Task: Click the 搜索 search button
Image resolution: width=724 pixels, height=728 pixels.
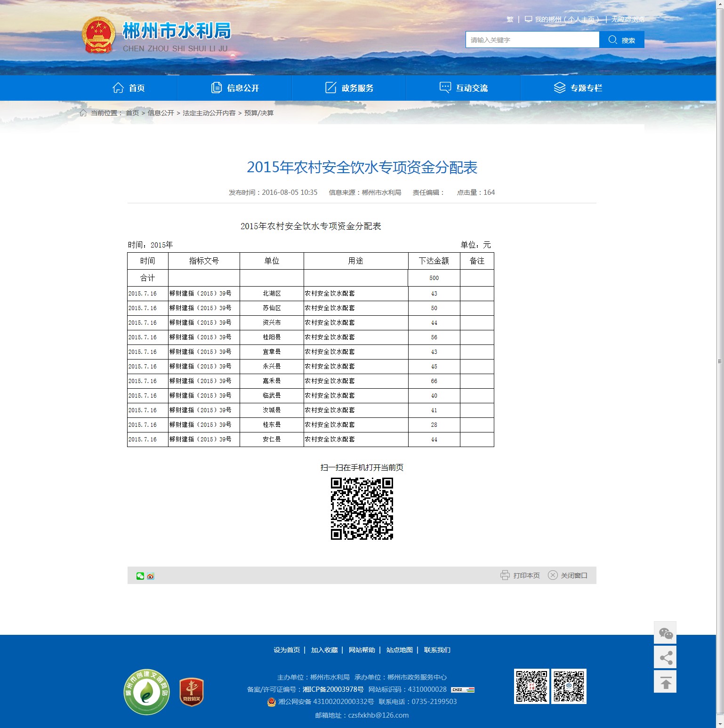Action: click(622, 40)
